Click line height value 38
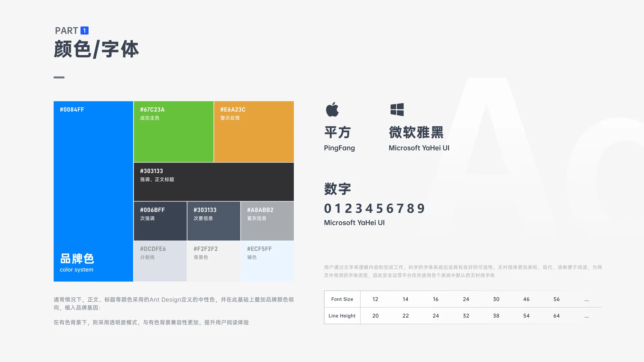The image size is (644, 362). pos(496,316)
